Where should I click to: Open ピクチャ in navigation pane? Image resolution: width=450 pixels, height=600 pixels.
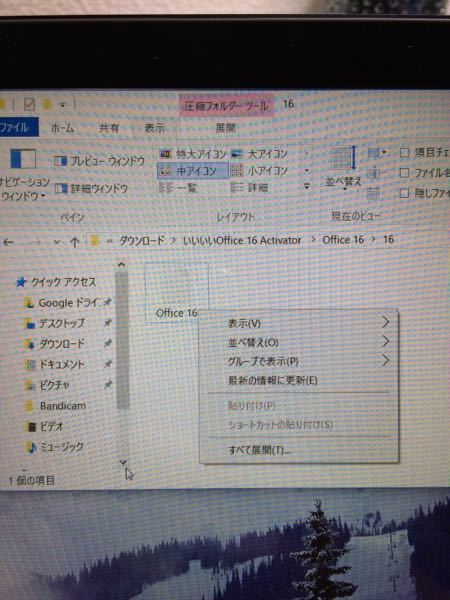[x=47, y=385]
